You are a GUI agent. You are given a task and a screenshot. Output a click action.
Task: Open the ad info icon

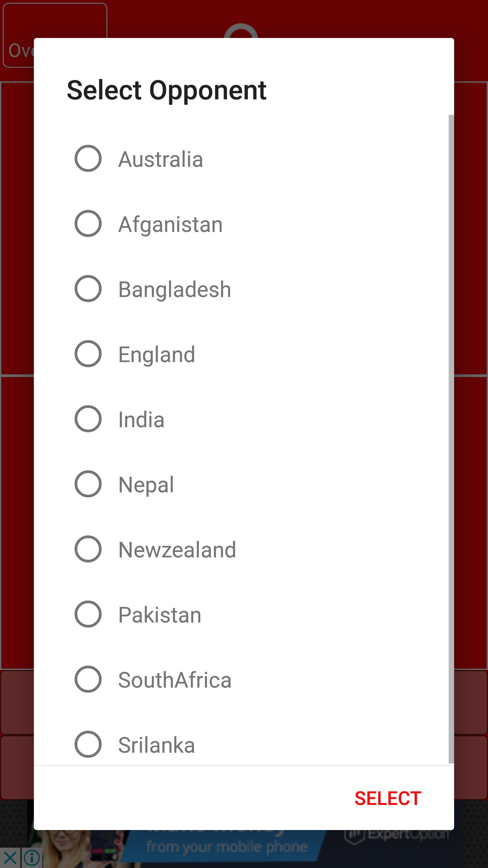click(32, 857)
